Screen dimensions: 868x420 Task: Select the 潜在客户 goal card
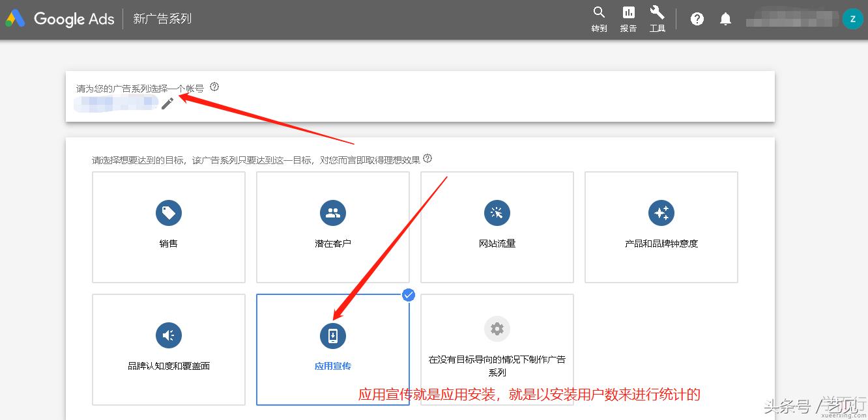[x=333, y=227]
